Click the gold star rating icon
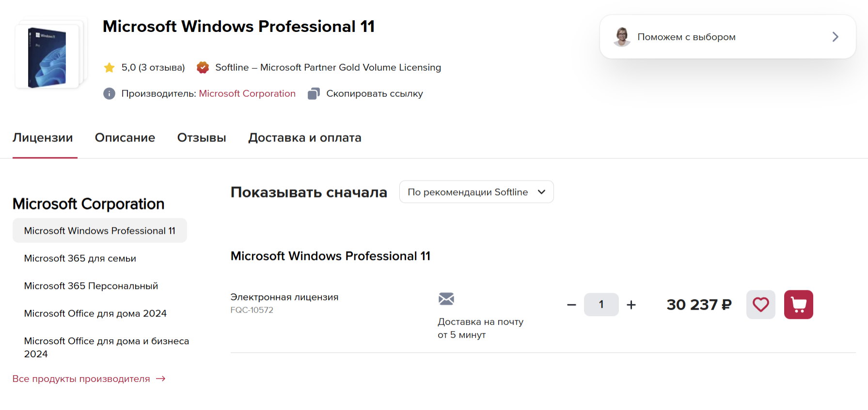Viewport: 868px width, 410px height. (110, 67)
